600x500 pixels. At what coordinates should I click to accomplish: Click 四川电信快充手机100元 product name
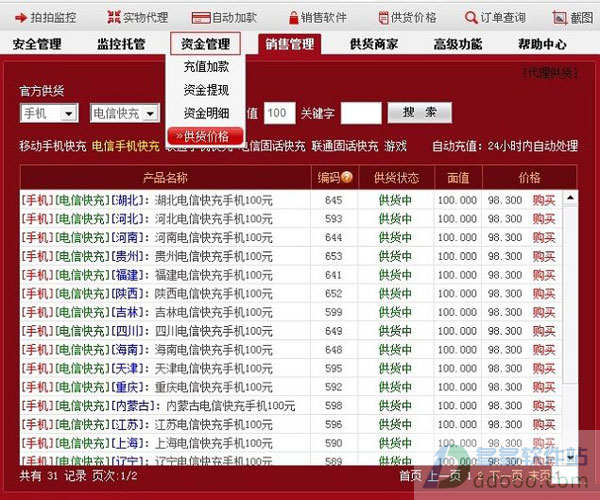point(214,331)
